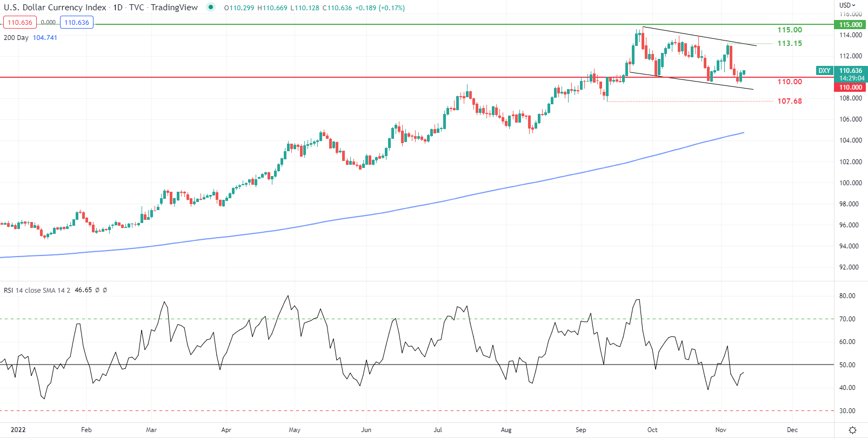Image resolution: width=868 pixels, height=438 pixels.
Task: Click the 96.000 price scale label
Action: click(x=849, y=225)
